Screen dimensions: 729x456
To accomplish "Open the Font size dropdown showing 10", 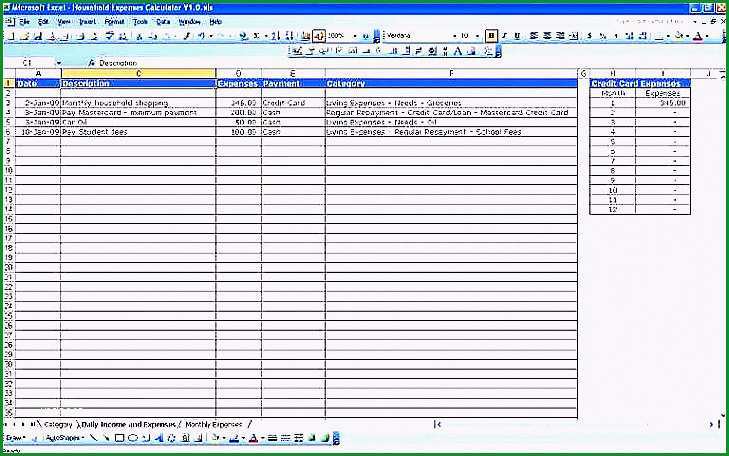I will [477, 36].
